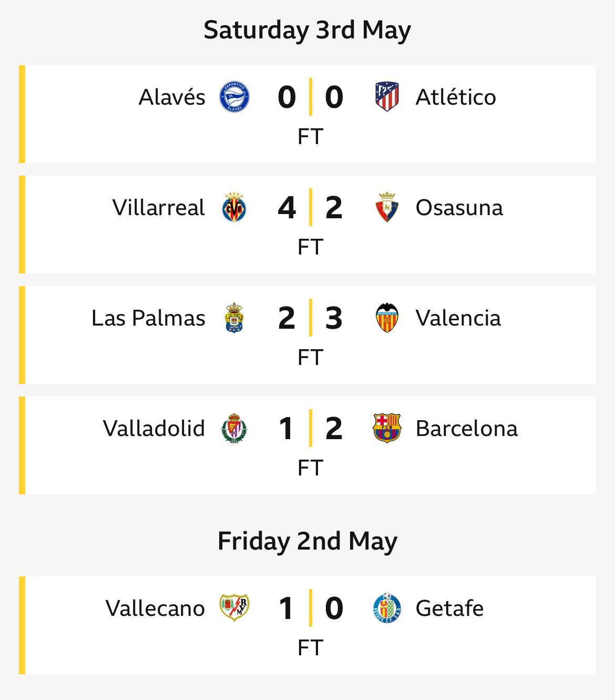Click FT status under Vallecano match

[x=310, y=647]
